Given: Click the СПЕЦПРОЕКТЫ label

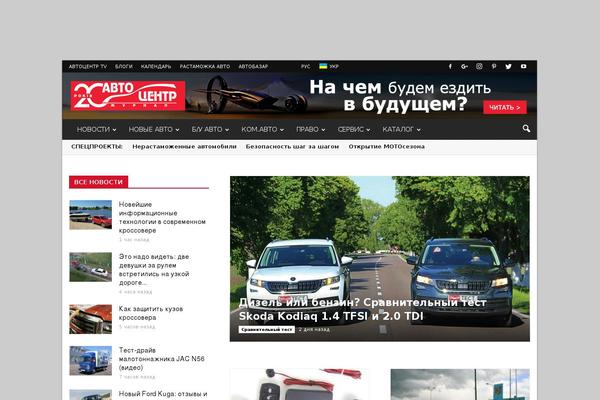Looking at the screenshot, I should pos(97,147).
